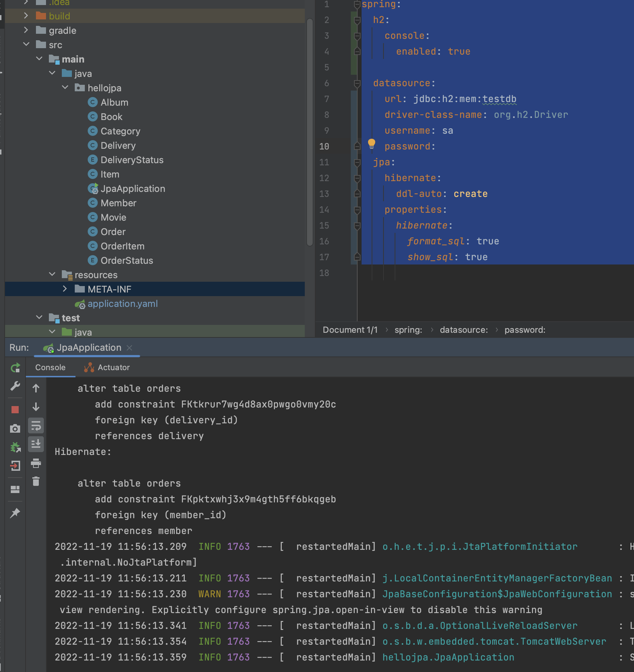The height and width of the screenshot is (672, 634).
Task: Fold the console block at line 3
Action: tap(357, 36)
